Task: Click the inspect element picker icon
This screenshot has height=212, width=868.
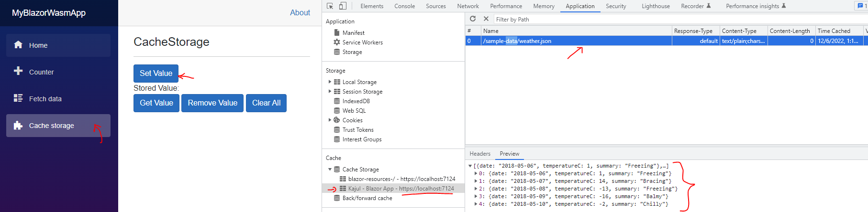Action: click(x=330, y=6)
